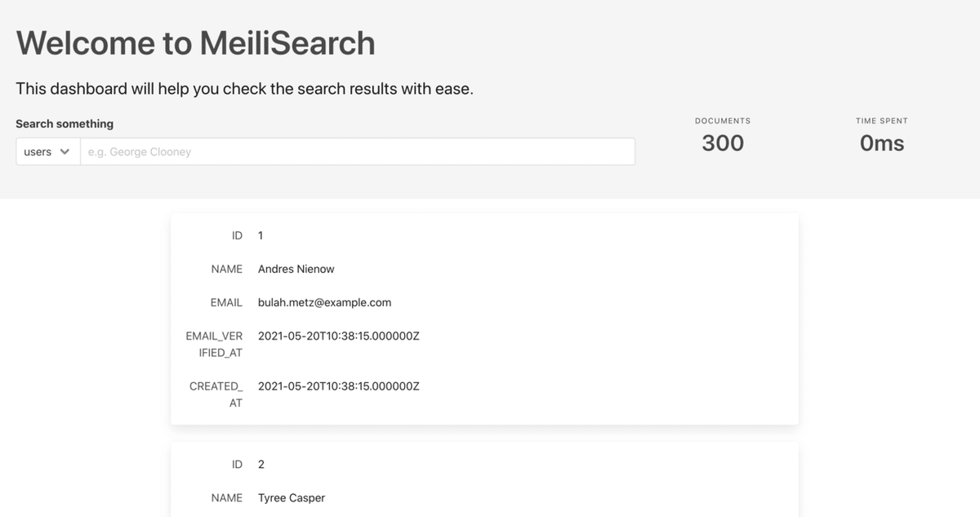Click the EMAIL field label
The image size is (980, 517).
point(226,302)
